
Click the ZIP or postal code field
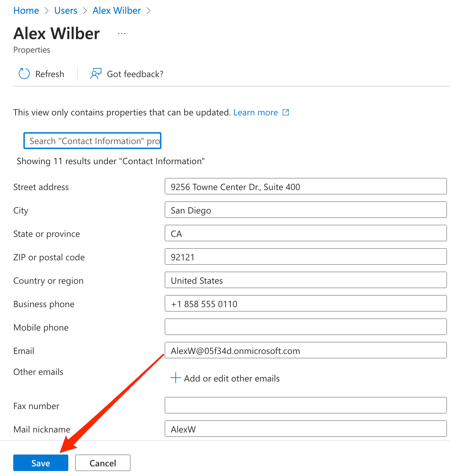[x=305, y=257]
